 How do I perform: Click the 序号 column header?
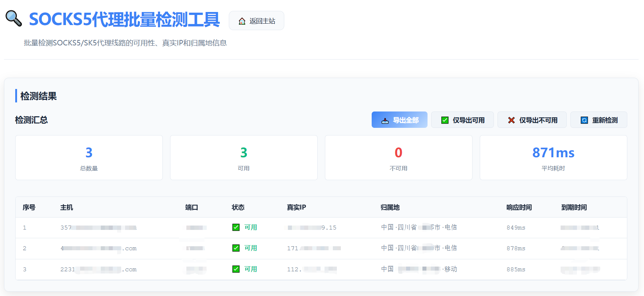29,207
